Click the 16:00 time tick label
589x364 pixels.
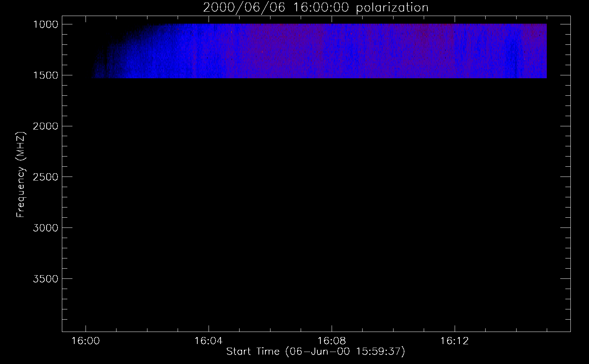coord(86,341)
